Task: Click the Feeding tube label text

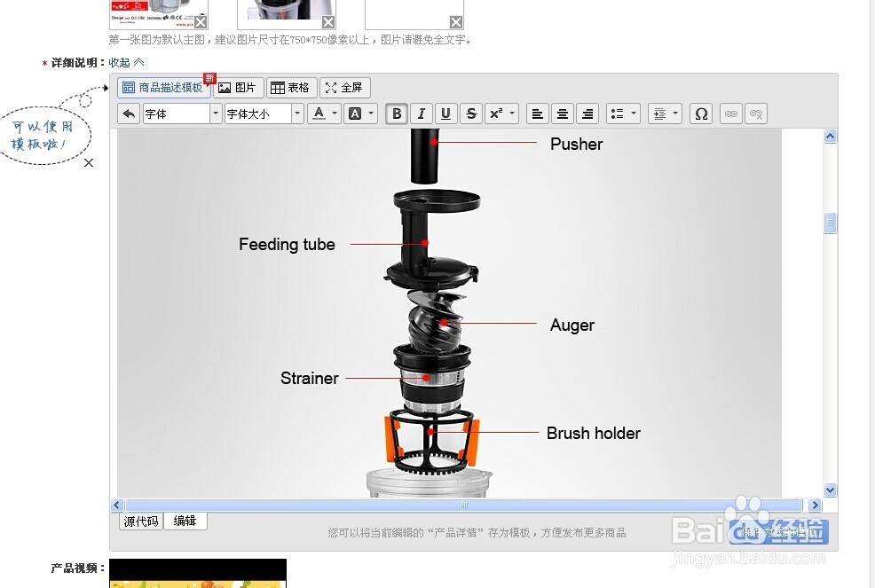Action: pos(287,245)
